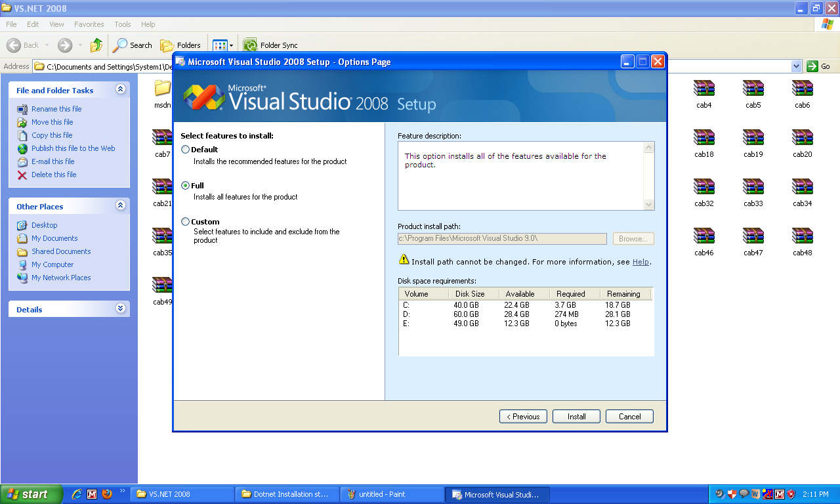Click the volume speaker tray icon
Image resolution: width=840 pixels, height=504 pixels.
point(720,494)
